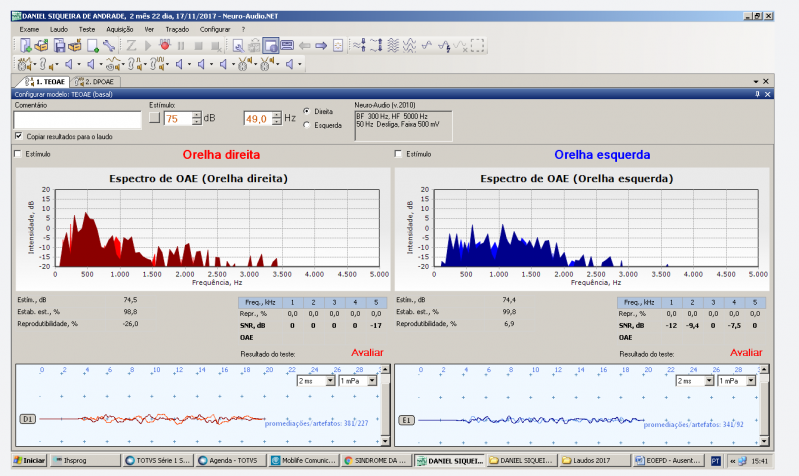Viewport: 799px width, 476px height.
Task: Click the stop acquisition square icon
Action: click(x=198, y=46)
